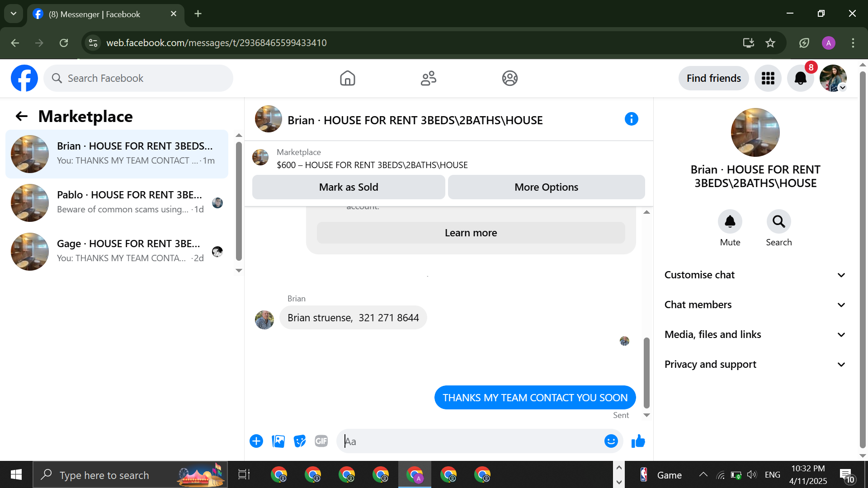Image resolution: width=868 pixels, height=488 pixels.
Task: Click the Learn more button
Action: (x=471, y=233)
